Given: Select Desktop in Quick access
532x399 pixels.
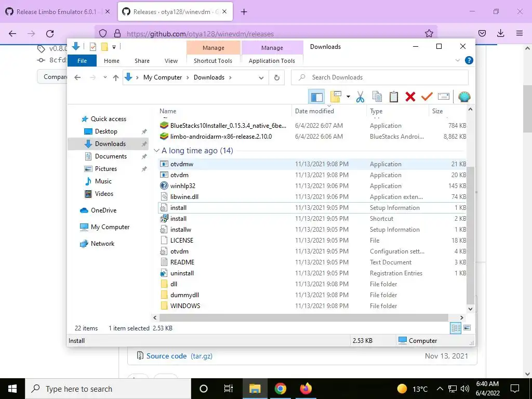Looking at the screenshot, I should tap(106, 131).
